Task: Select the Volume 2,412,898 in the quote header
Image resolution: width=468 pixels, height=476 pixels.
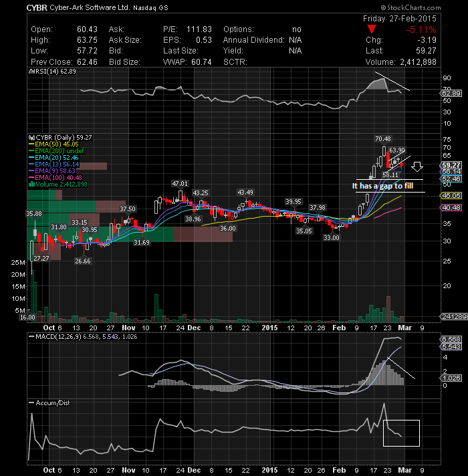Action: (418, 62)
